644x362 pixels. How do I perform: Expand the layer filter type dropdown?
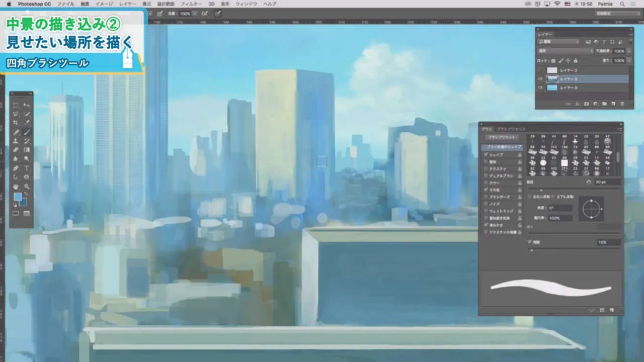tap(558, 42)
